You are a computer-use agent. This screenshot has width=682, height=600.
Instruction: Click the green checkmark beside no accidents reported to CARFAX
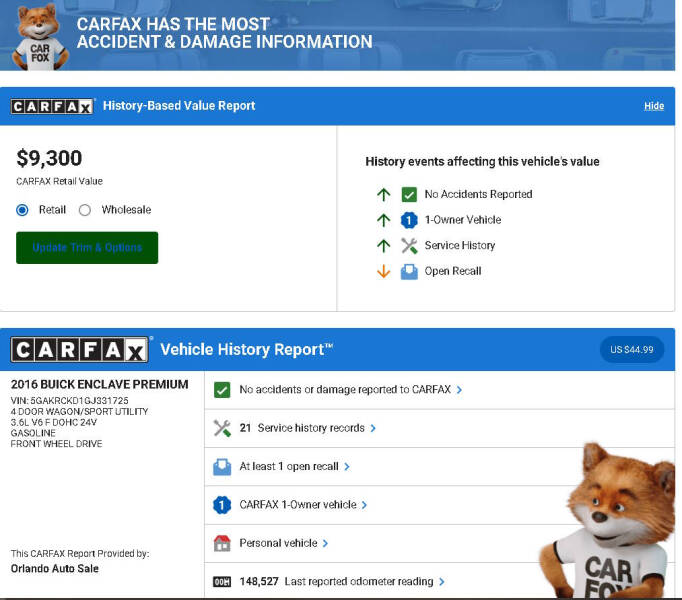222,390
